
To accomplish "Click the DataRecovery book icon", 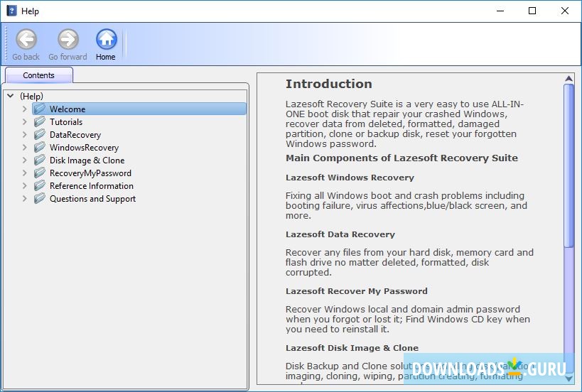I will pos(40,134).
